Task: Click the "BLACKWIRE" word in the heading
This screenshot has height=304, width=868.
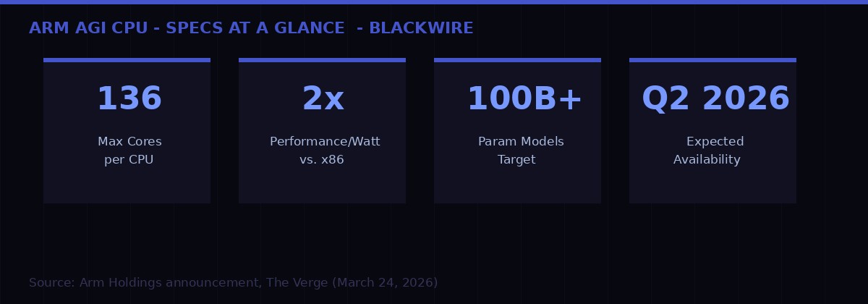Action: pos(421,28)
